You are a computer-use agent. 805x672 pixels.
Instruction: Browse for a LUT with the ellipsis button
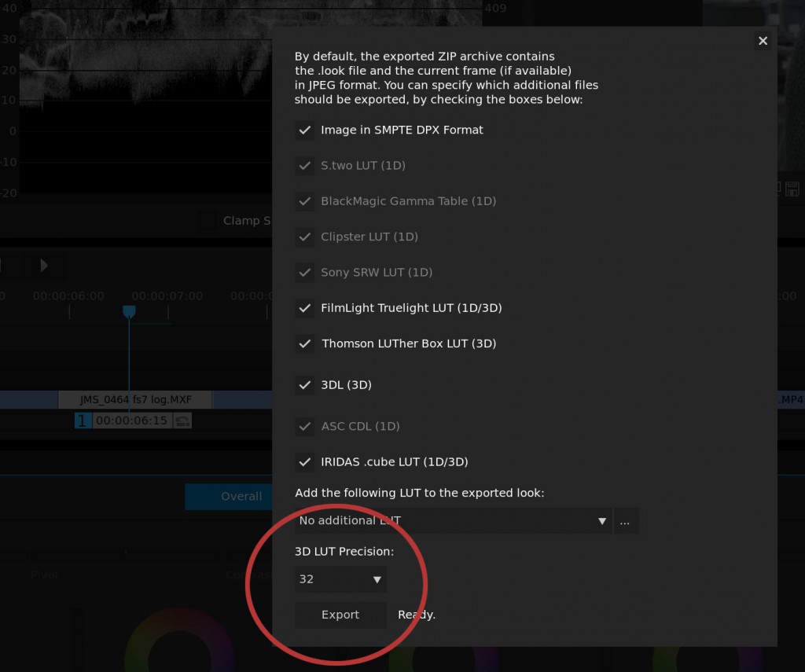pos(625,521)
